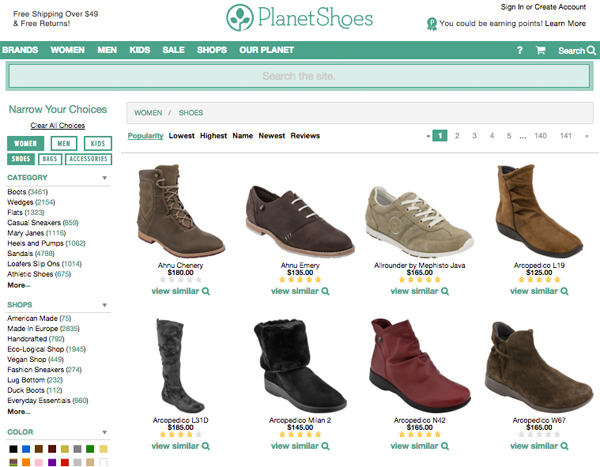Click Clear All Choices link
Screen dimensions: 600x467
(x=58, y=126)
